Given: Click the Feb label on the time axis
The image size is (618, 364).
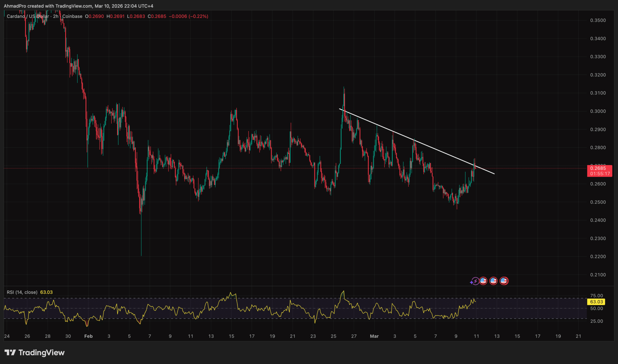Looking at the screenshot, I should (88, 336).
